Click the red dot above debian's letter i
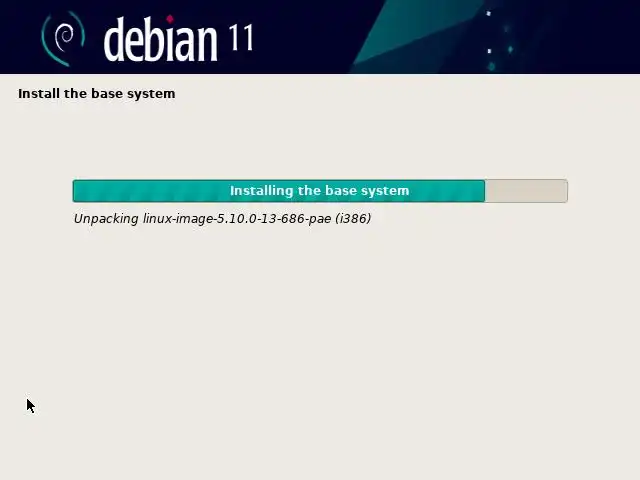 [170, 19]
